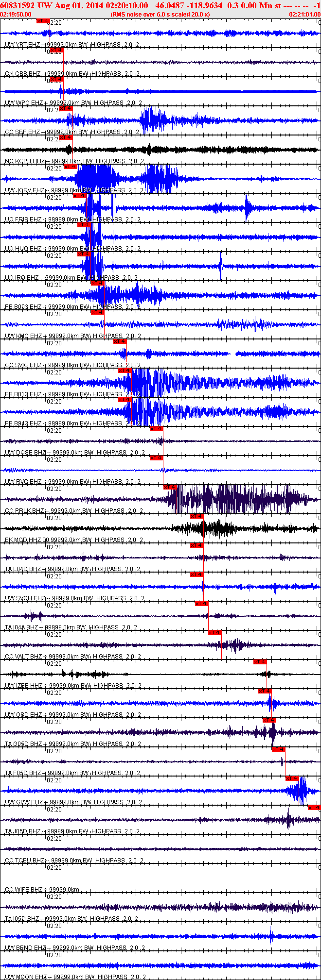Click the end time 02:21:01.00
321x980 pixels.
click(x=304, y=15)
